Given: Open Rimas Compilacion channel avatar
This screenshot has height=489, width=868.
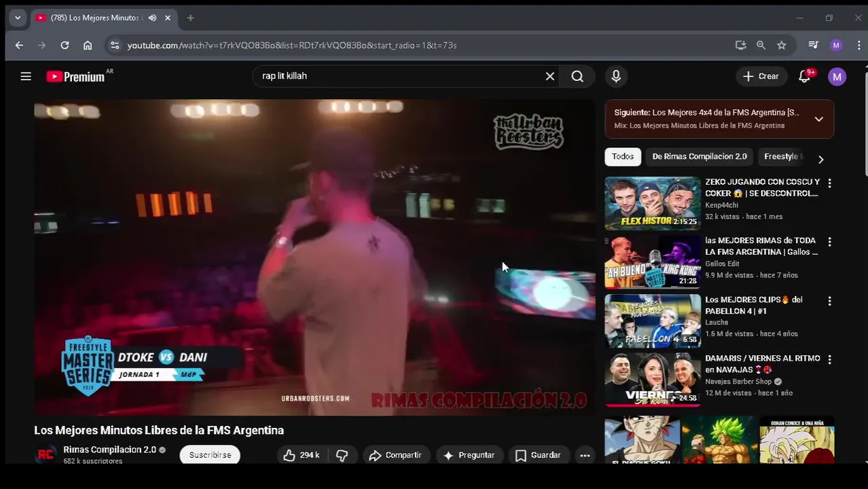Looking at the screenshot, I should point(46,454).
